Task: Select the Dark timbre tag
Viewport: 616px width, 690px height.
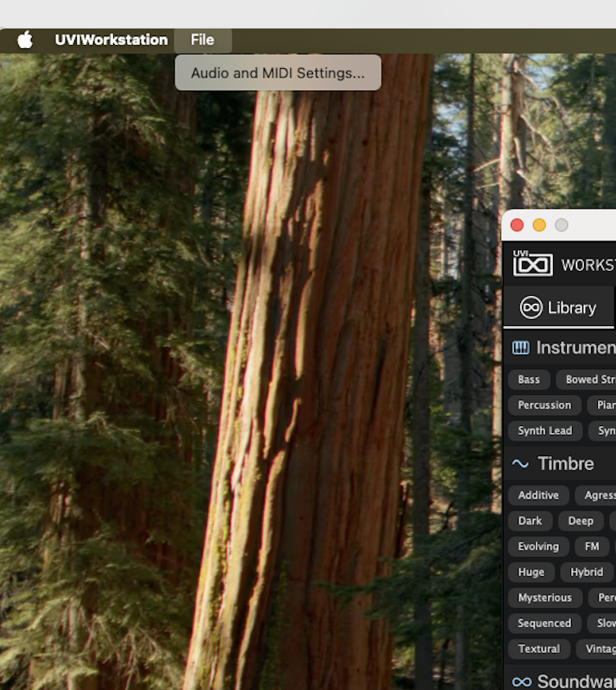Action: [x=530, y=521]
